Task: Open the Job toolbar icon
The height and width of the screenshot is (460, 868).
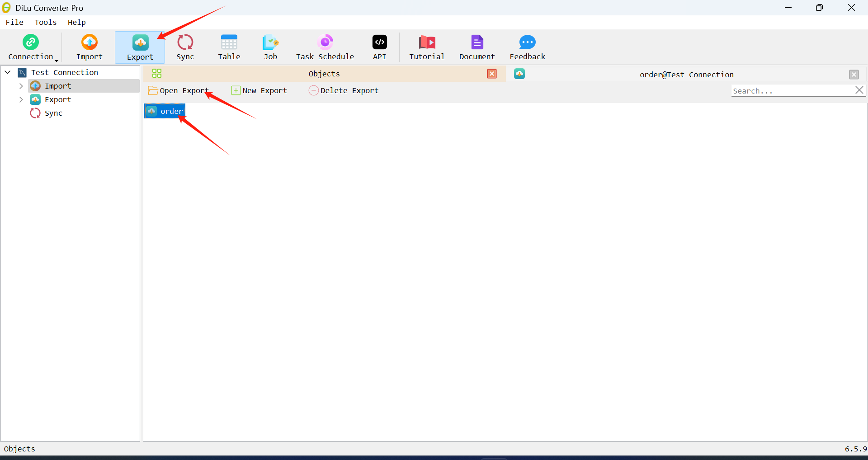Action: click(x=270, y=47)
